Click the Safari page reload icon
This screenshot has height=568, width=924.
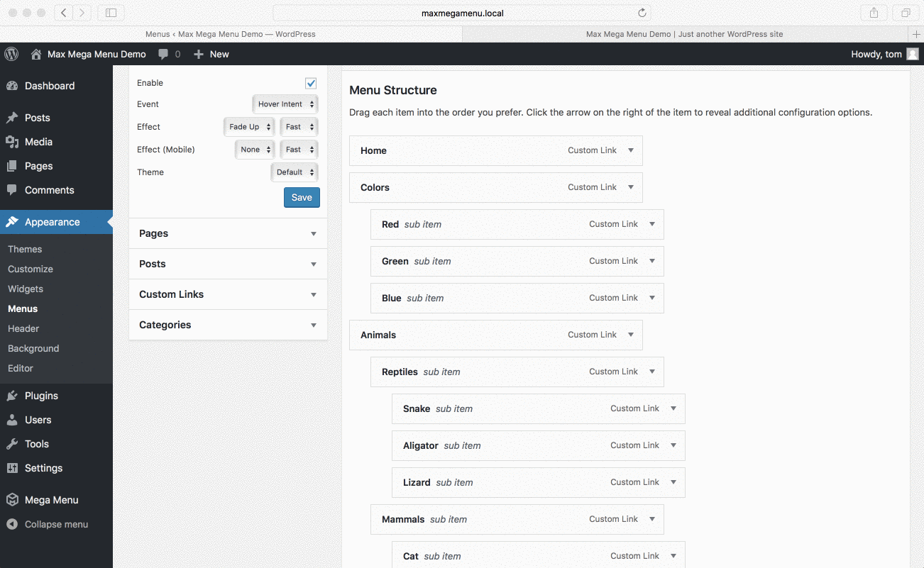click(x=642, y=13)
